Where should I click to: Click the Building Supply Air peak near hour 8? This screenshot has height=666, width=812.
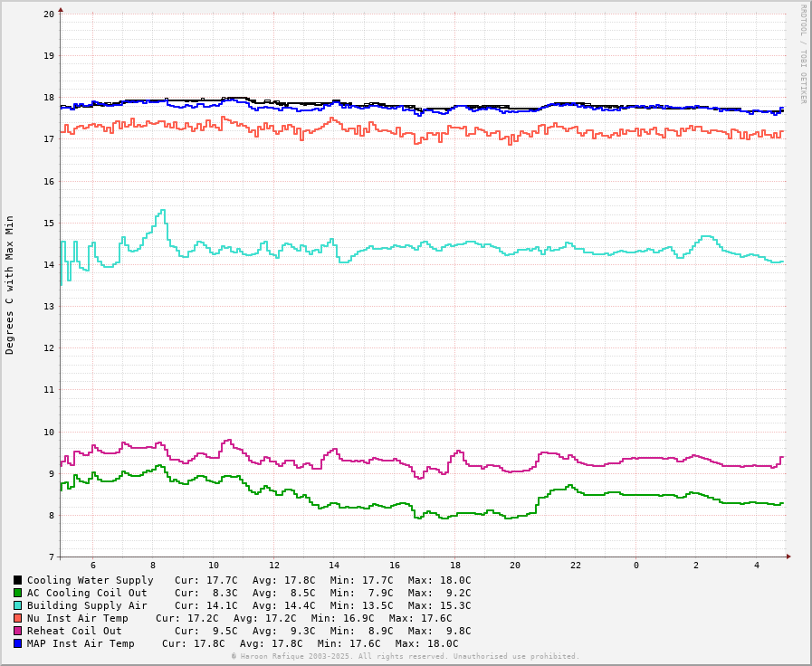[162, 211]
